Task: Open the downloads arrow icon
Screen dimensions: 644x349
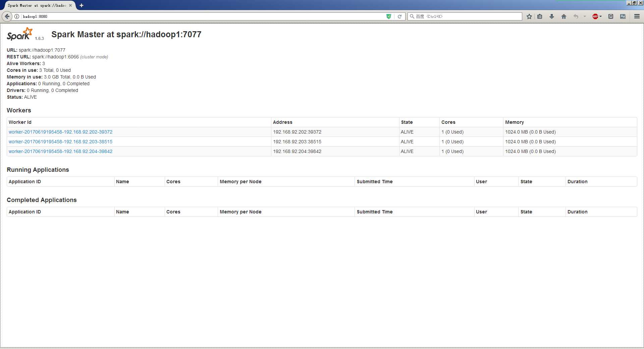Action: coord(552,16)
